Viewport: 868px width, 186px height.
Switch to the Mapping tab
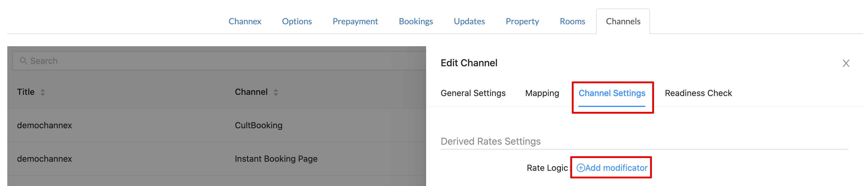click(x=542, y=93)
